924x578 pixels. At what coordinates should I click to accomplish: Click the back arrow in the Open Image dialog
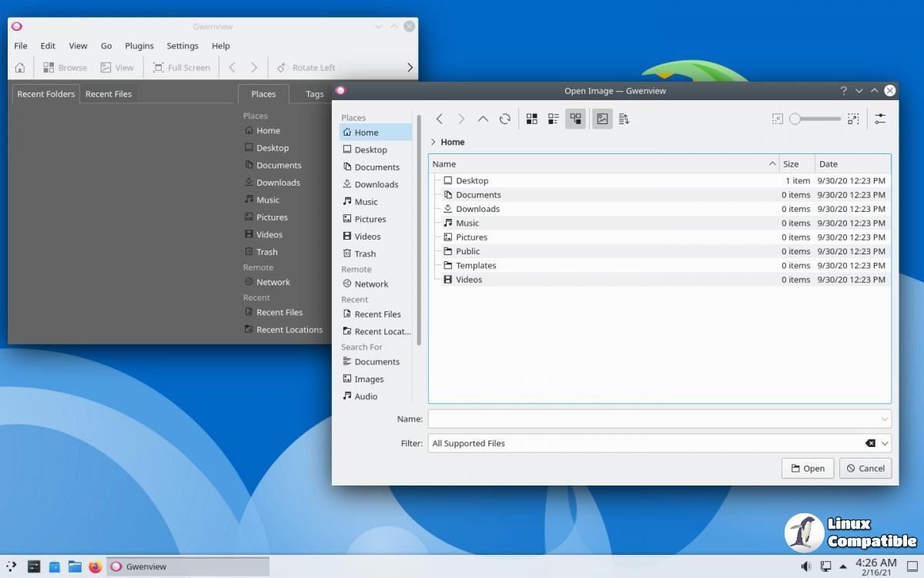click(439, 119)
